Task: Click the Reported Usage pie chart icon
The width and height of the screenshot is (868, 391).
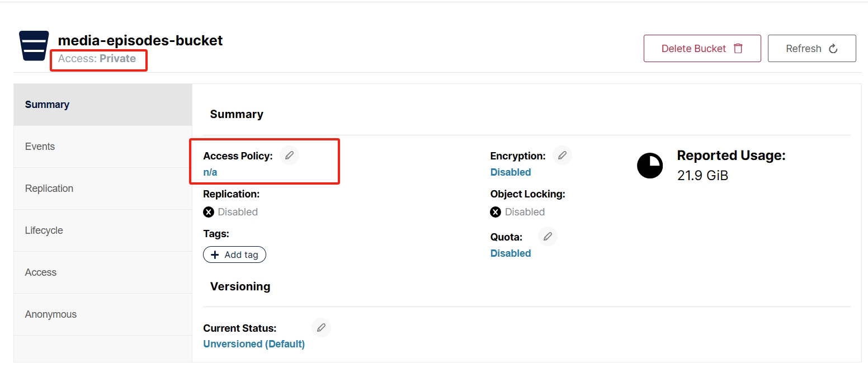Action: pos(650,166)
